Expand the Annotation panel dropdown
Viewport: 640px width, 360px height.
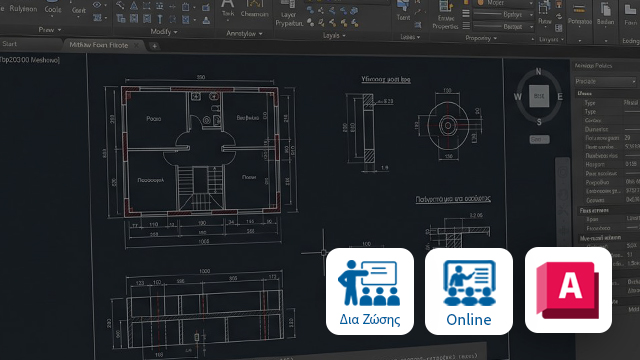(x=244, y=33)
